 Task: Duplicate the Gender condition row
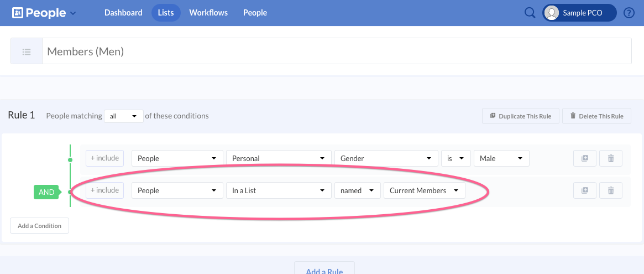[584, 158]
